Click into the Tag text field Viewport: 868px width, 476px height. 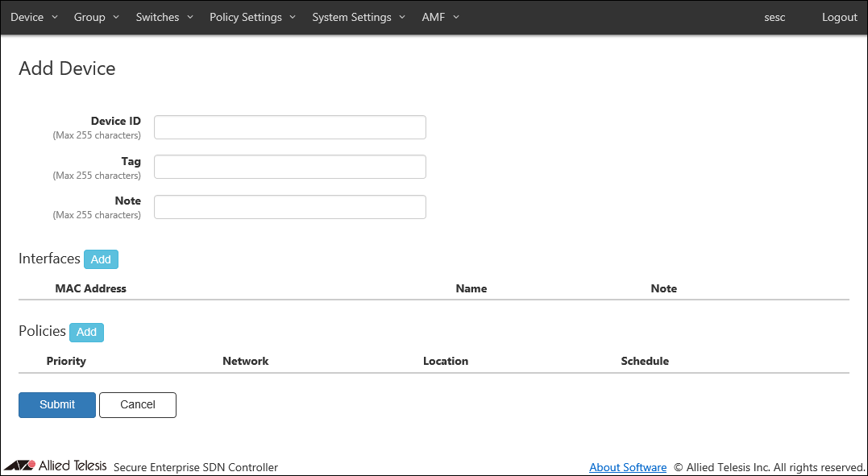coord(289,167)
